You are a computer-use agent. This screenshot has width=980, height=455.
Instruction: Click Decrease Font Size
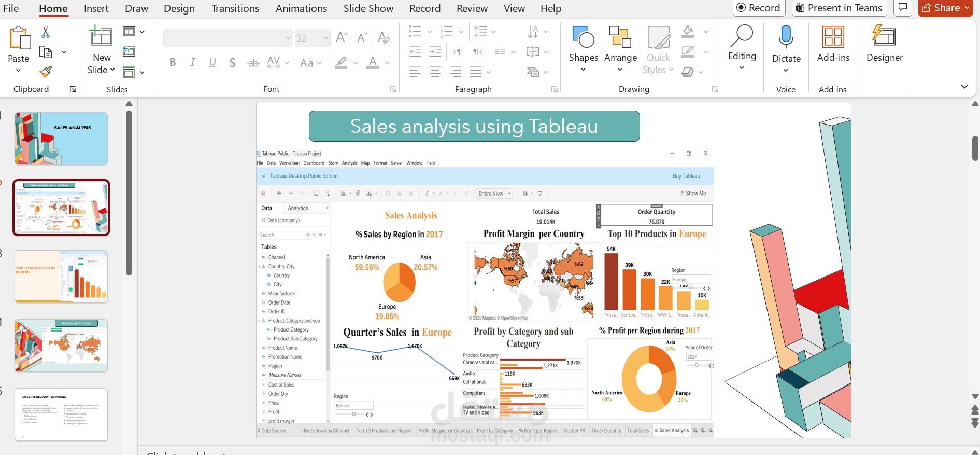362,37
